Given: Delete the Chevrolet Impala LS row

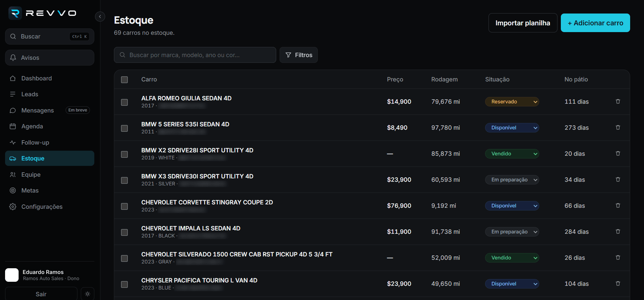Looking at the screenshot, I should pyautogui.click(x=618, y=231).
